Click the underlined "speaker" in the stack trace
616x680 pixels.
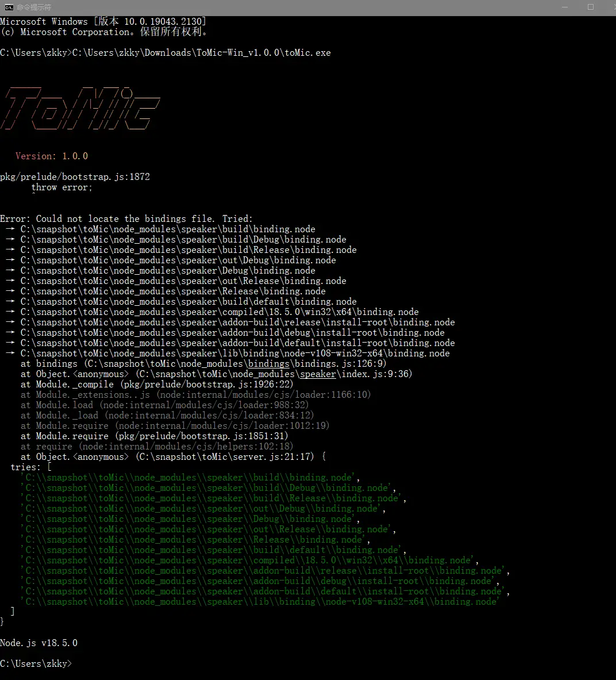(x=318, y=374)
